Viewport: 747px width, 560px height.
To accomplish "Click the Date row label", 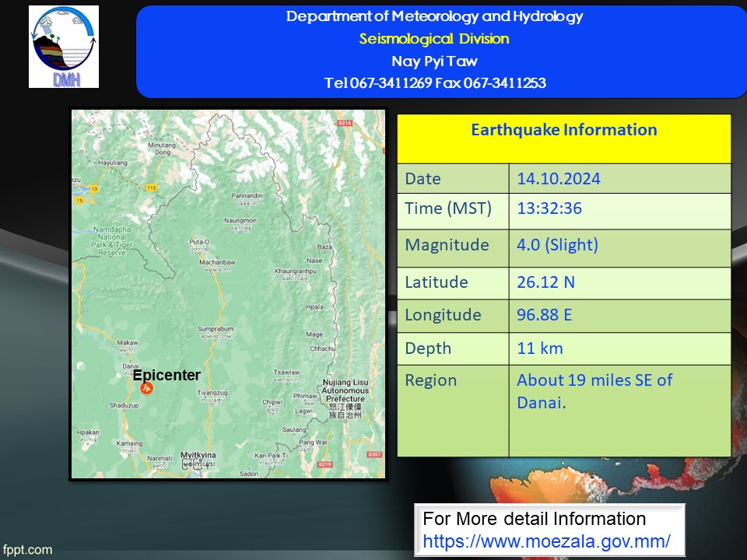I will tap(423, 179).
